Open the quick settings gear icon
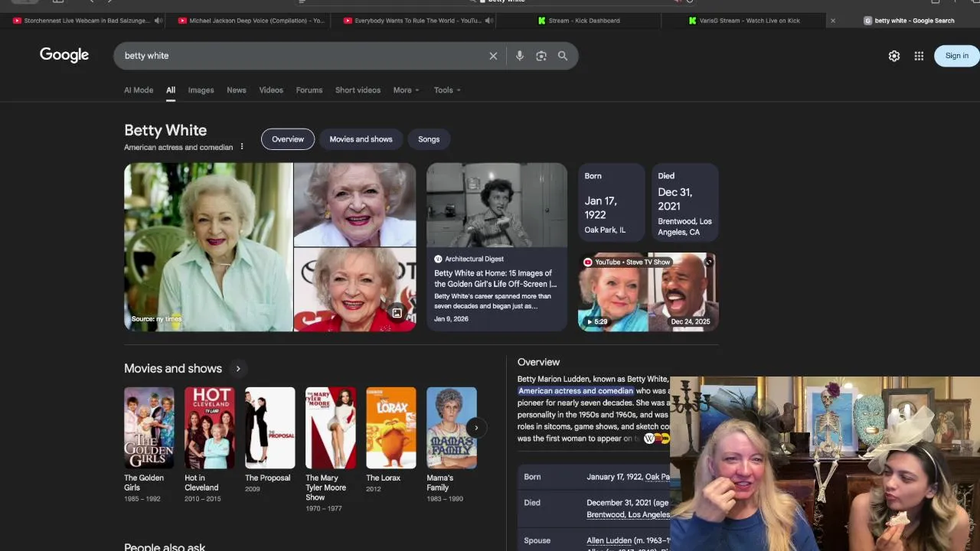The image size is (980, 551). pos(894,56)
